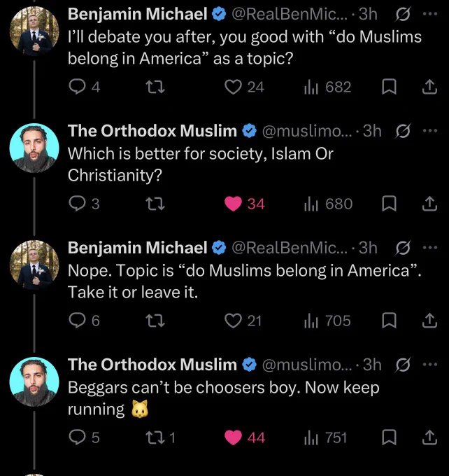Unlike the tweet with 34 likes
This screenshot has width=449, height=476.
[x=233, y=204]
